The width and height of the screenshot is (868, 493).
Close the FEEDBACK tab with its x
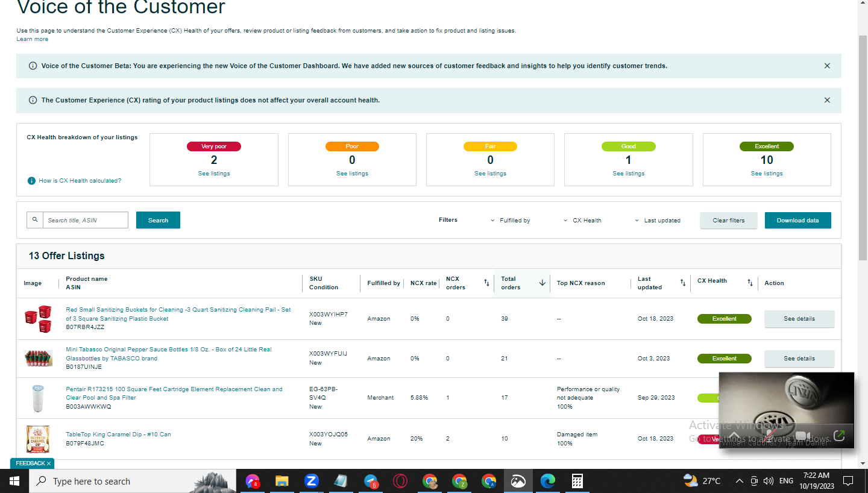pos(49,463)
